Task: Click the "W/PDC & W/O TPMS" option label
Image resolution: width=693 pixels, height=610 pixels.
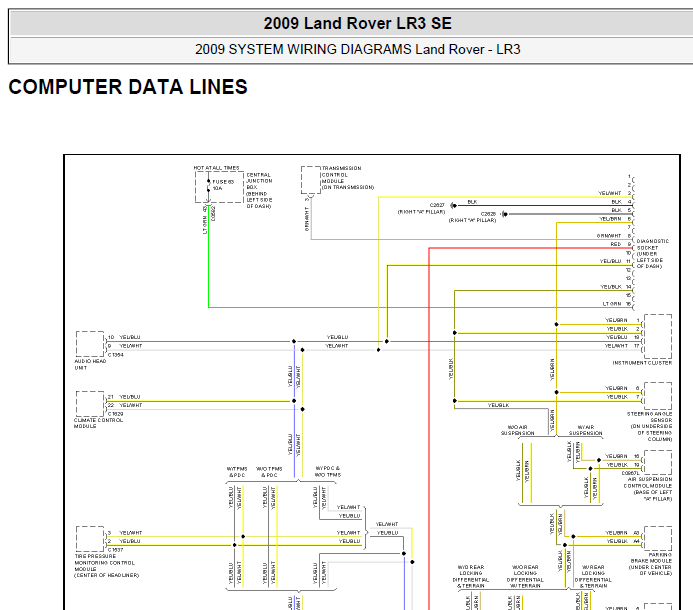Action: [328, 471]
